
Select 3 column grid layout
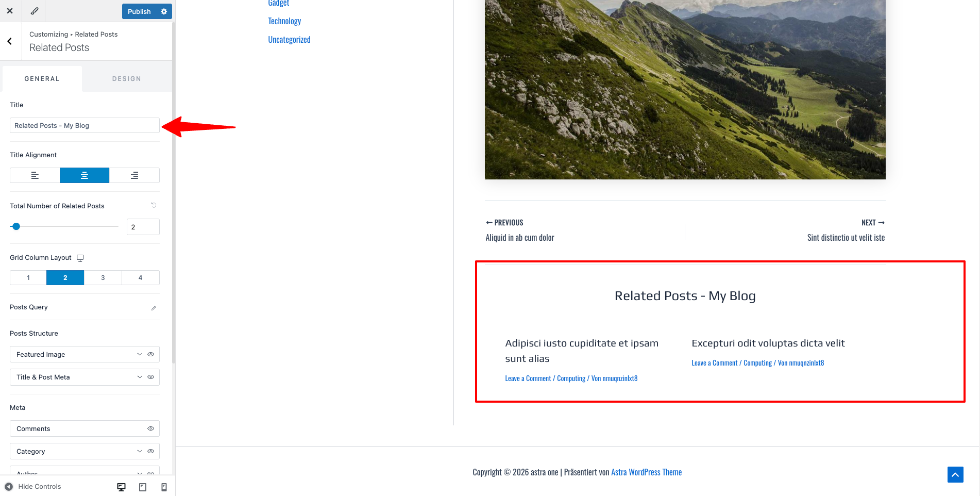click(x=103, y=278)
